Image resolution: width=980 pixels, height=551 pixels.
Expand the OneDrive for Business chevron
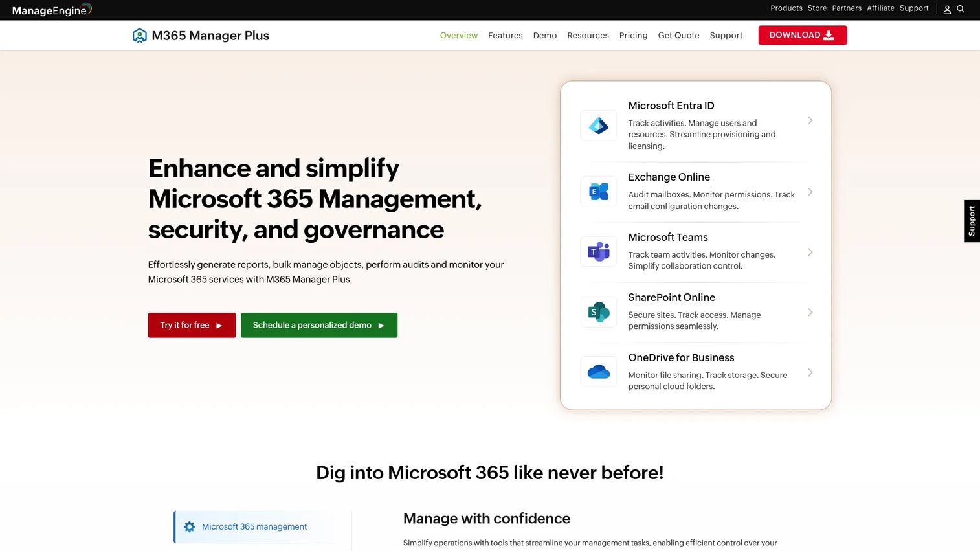pyautogui.click(x=810, y=372)
